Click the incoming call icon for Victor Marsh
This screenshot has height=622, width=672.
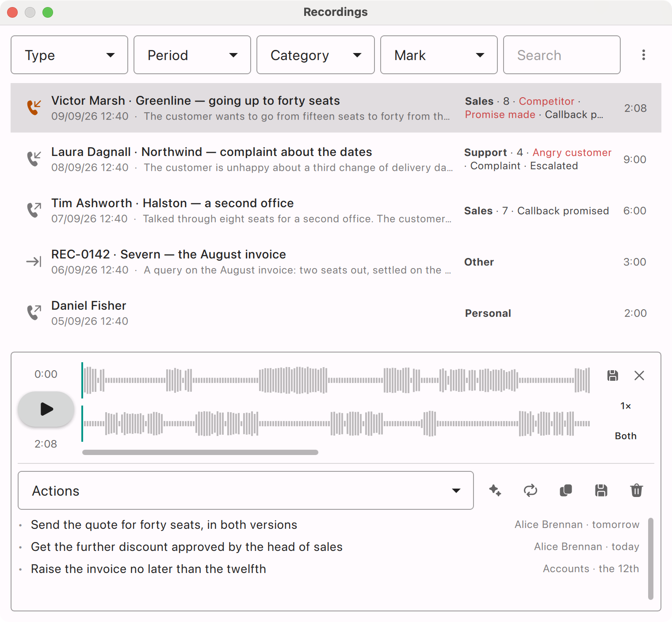tap(34, 108)
